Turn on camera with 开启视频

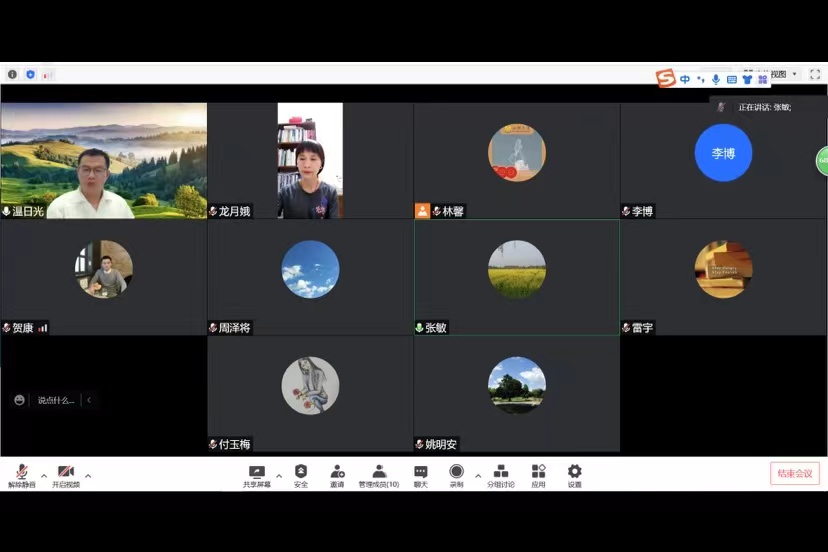tap(66, 474)
